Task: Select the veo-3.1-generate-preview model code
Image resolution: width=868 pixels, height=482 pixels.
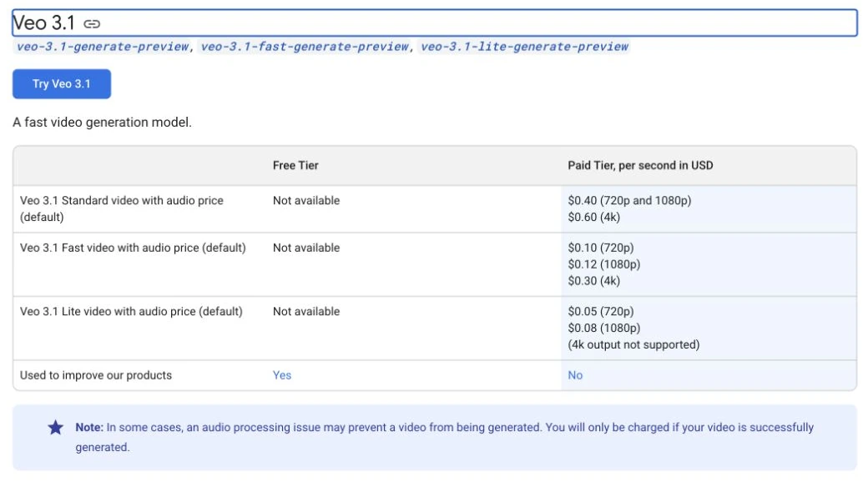Action: click(103, 47)
